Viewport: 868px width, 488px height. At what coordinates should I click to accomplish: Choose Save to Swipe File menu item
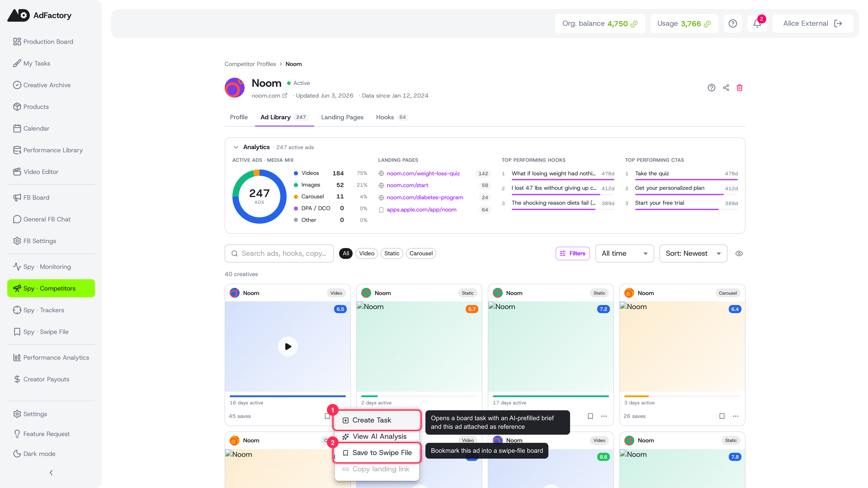point(377,453)
